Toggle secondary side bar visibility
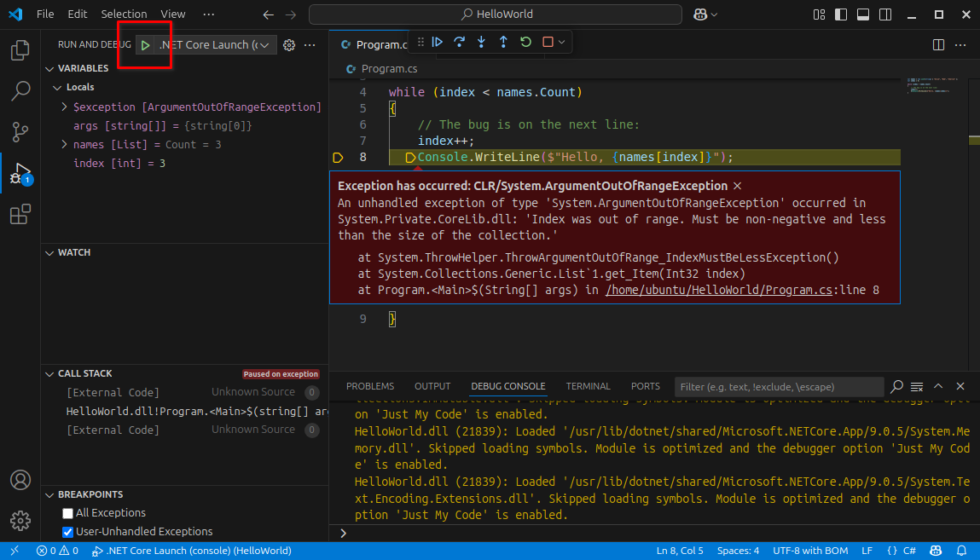The width and height of the screenshot is (980, 560). tap(885, 14)
